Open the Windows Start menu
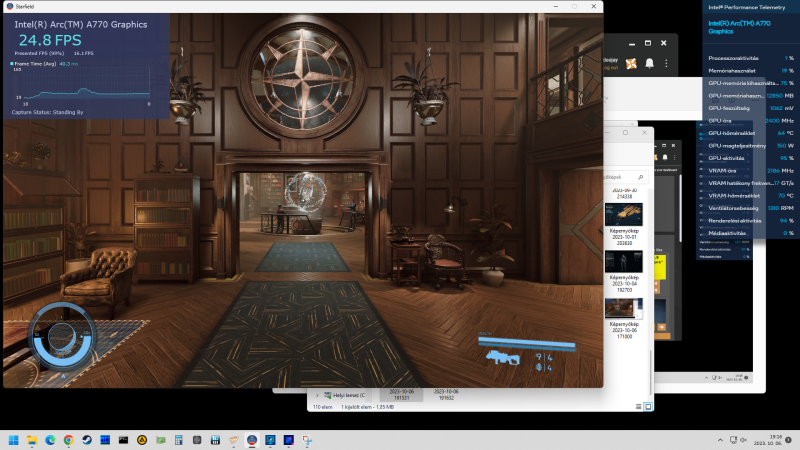The height and width of the screenshot is (450, 800). click(14, 440)
